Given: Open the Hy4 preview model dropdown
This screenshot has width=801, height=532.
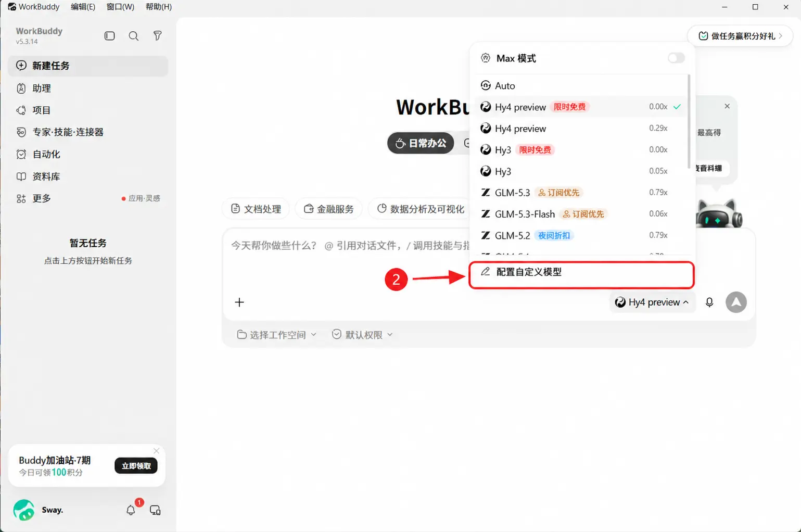Looking at the screenshot, I should (652, 302).
